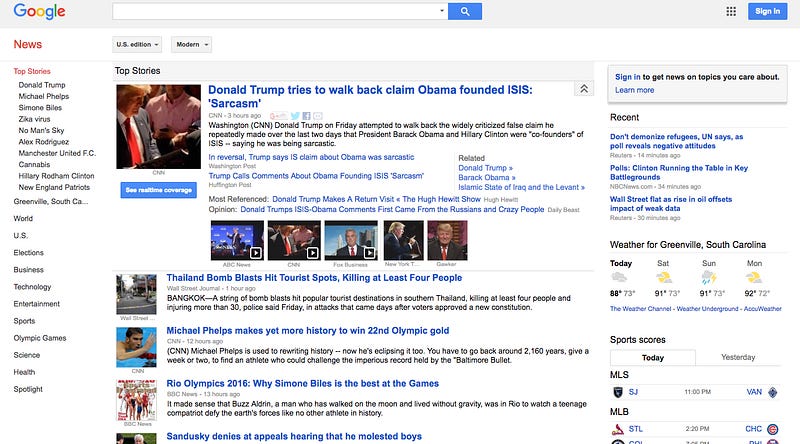
Task: Switch sports scores to Yesterday tab
Action: tap(738, 357)
